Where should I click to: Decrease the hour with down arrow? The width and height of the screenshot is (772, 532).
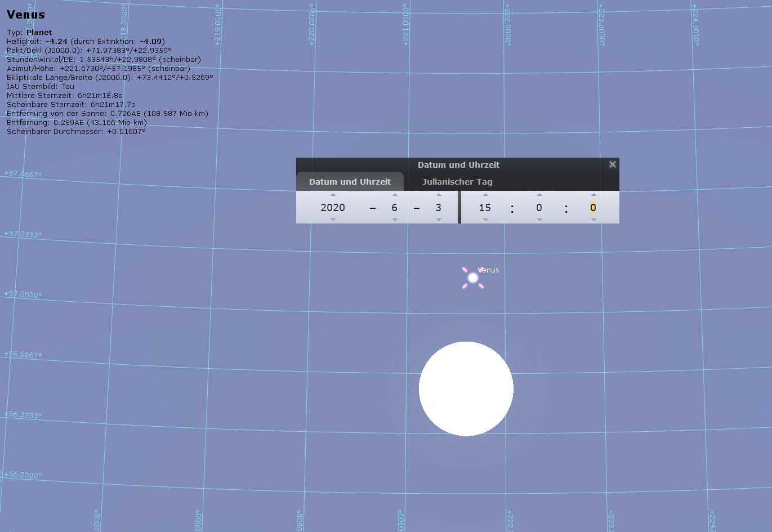click(485, 220)
